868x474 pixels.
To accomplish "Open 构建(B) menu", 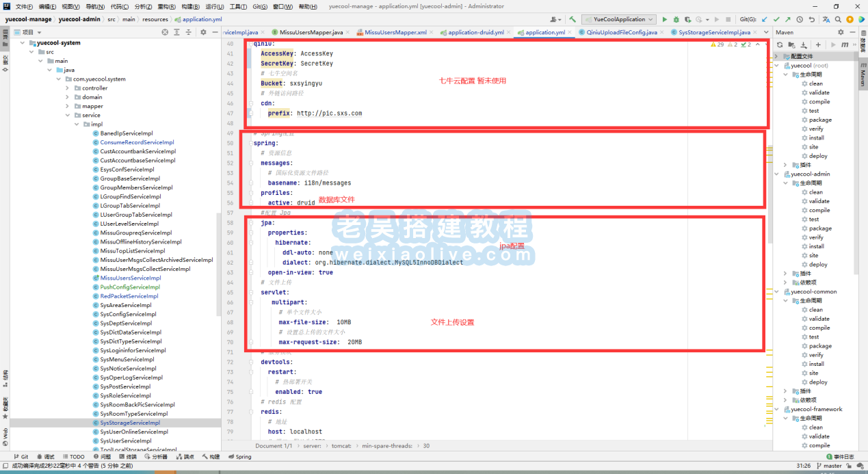I will [190, 7].
